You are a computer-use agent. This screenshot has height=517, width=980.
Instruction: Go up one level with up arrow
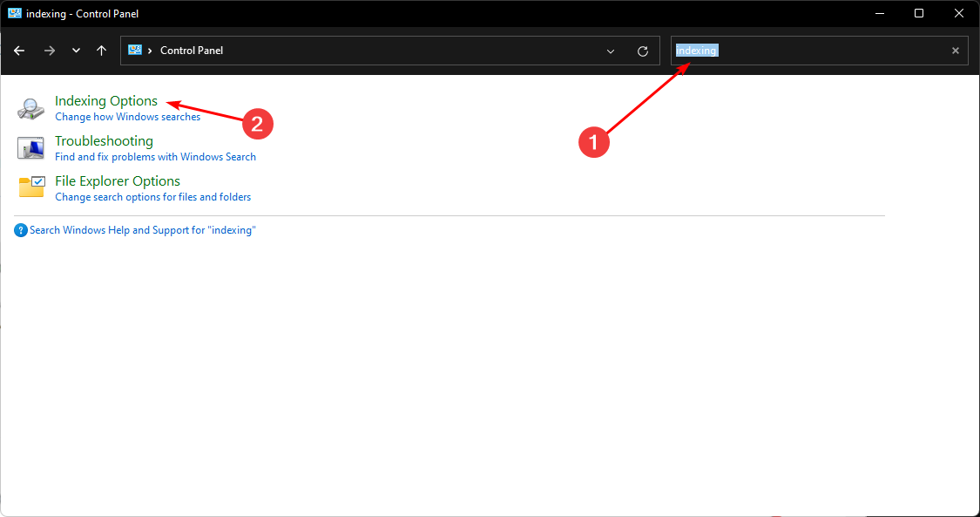[102, 51]
